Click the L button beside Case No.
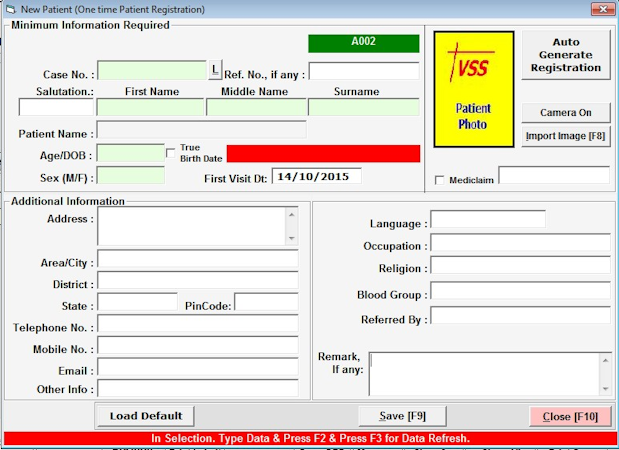Screen dimensions: 619x450 tap(215, 70)
